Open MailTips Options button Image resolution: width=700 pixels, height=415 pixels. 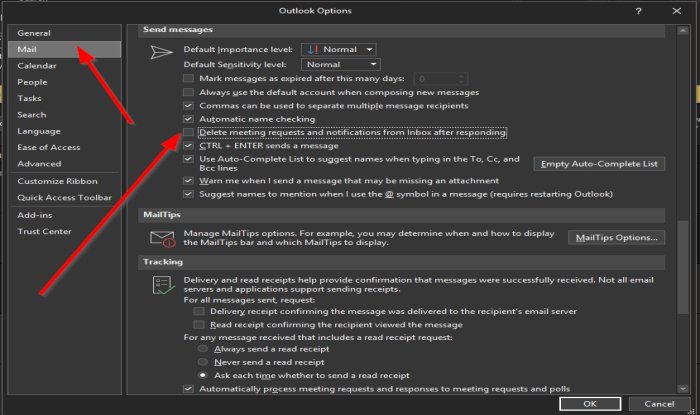617,238
